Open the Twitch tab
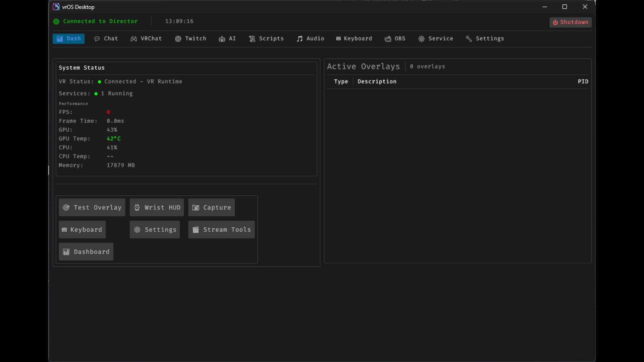Image resolution: width=644 pixels, height=362 pixels. [x=191, y=39]
